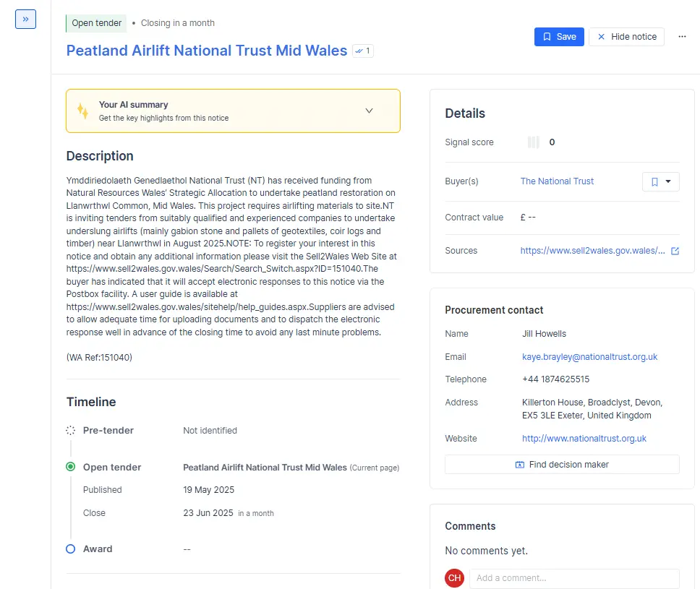Click the AI sparkle icon in summary
This screenshot has width=700, height=589.
(82, 111)
